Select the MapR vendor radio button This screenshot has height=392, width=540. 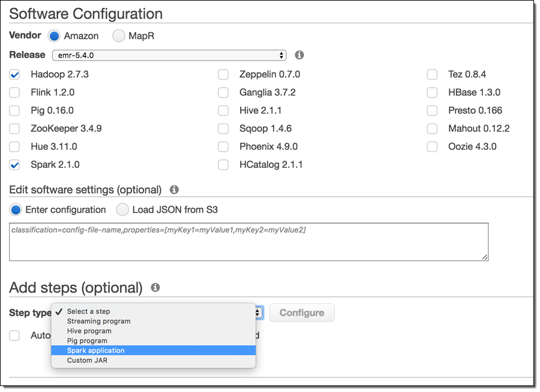119,36
